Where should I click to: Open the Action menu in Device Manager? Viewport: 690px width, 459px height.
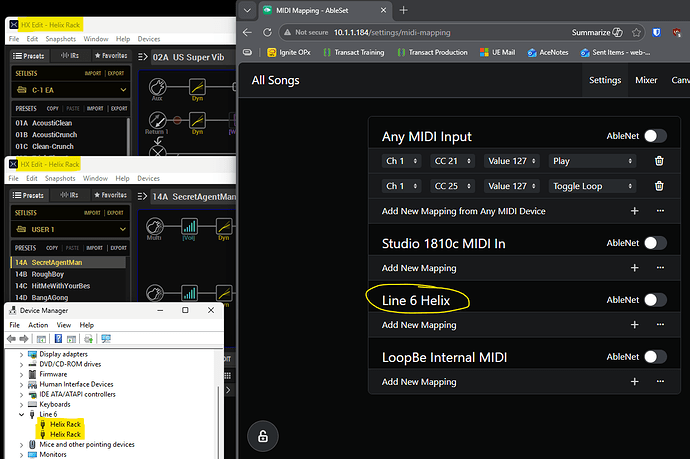[x=38, y=325]
